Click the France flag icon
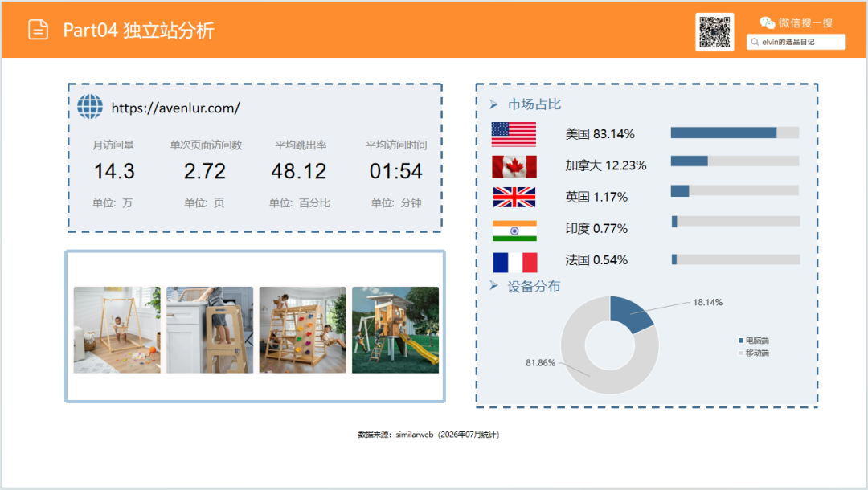Screen dimensions: 868x490 [515, 262]
